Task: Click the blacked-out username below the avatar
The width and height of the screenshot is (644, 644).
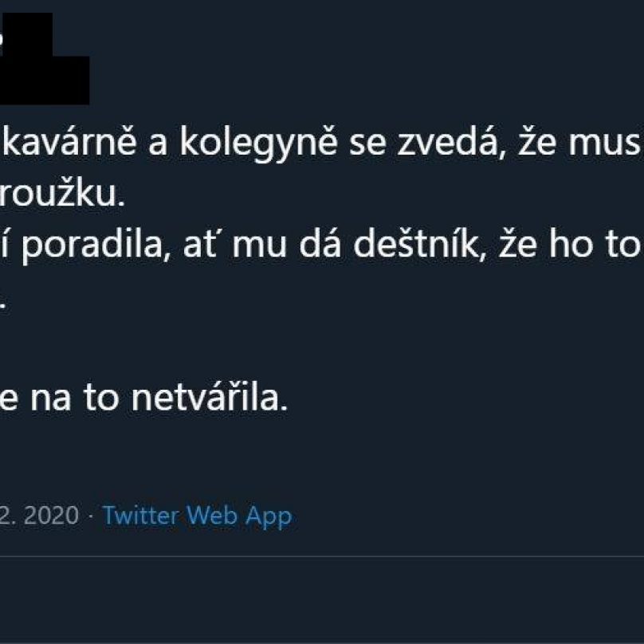Action: 45,80
